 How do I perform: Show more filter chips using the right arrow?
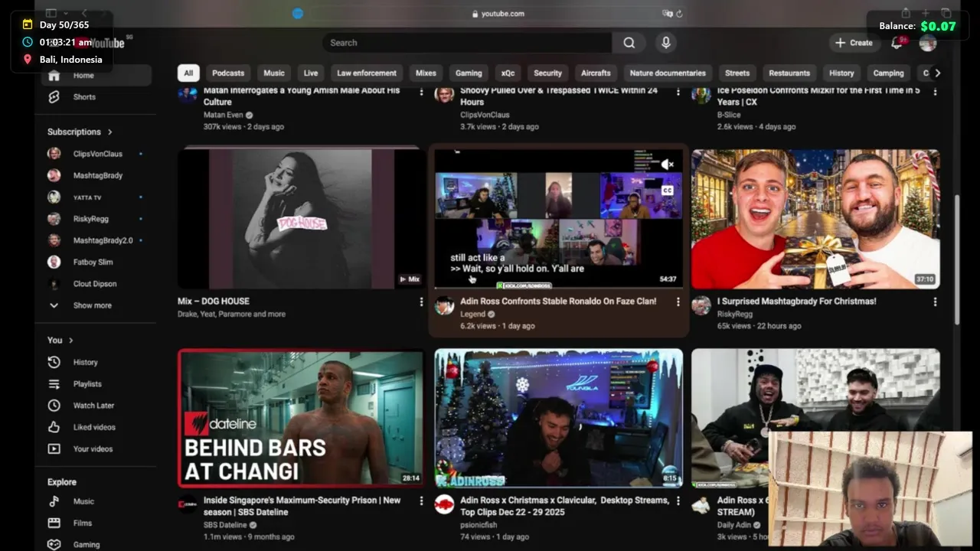[x=937, y=73]
